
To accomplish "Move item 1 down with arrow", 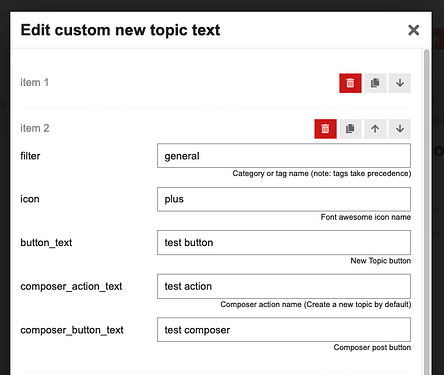I will point(400,83).
